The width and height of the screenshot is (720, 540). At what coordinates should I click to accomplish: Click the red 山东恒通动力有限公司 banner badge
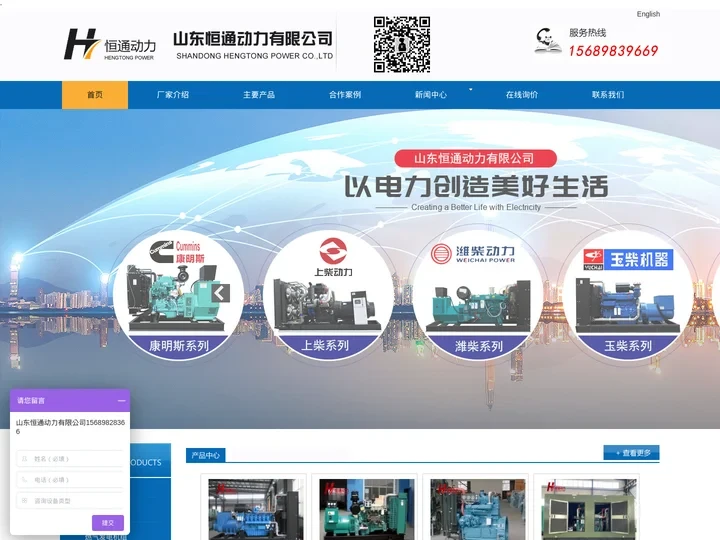(475, 158)
